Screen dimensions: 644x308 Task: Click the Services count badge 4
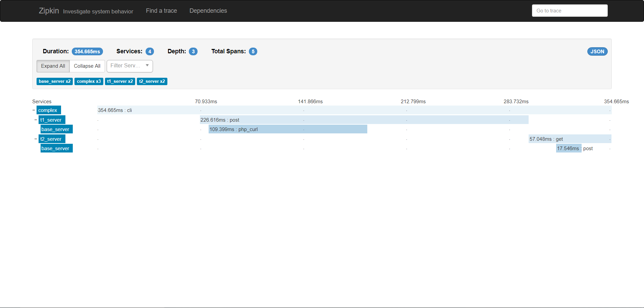tap(150, 52)
